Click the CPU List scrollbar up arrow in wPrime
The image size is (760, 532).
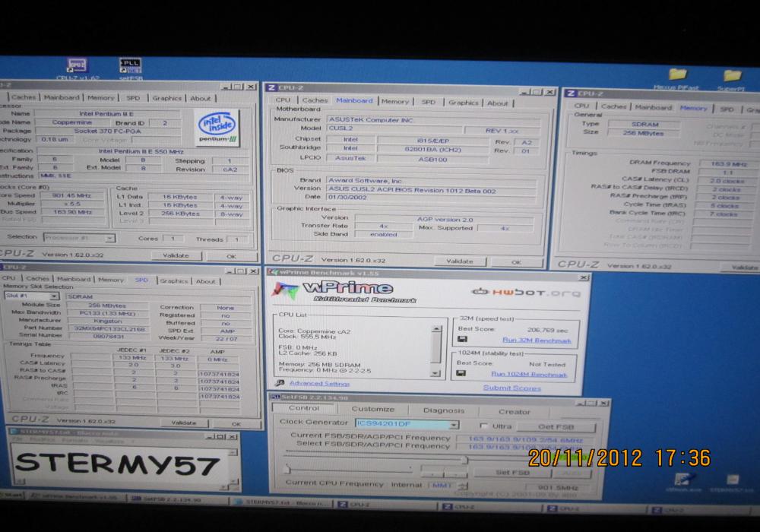436,329
